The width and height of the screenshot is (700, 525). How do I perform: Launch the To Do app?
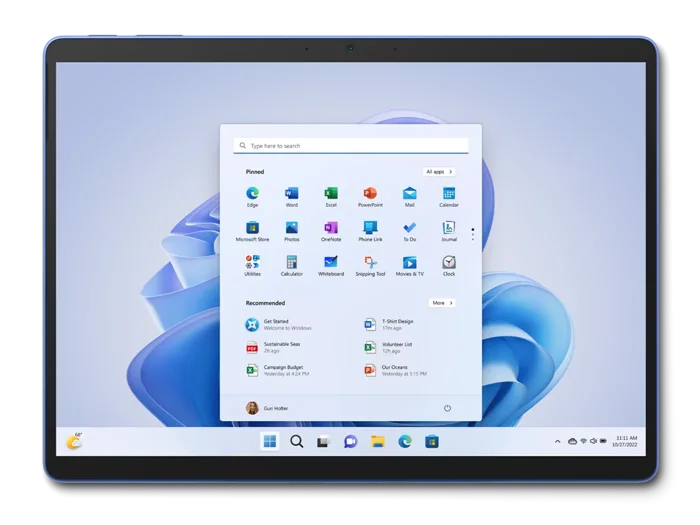pos(409,231)
